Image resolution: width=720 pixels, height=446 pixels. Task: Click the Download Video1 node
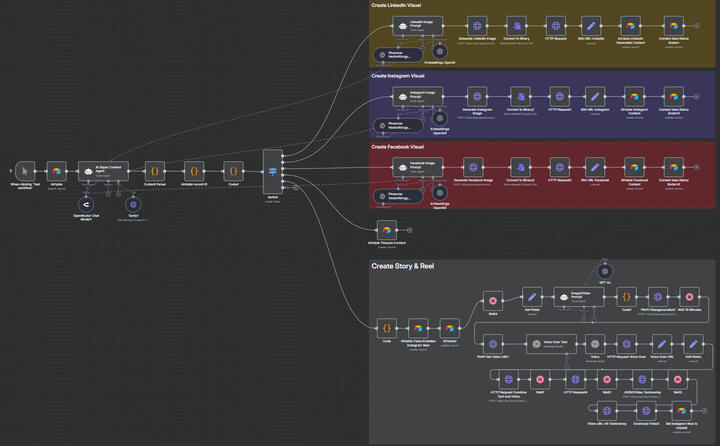coord(642,410)
